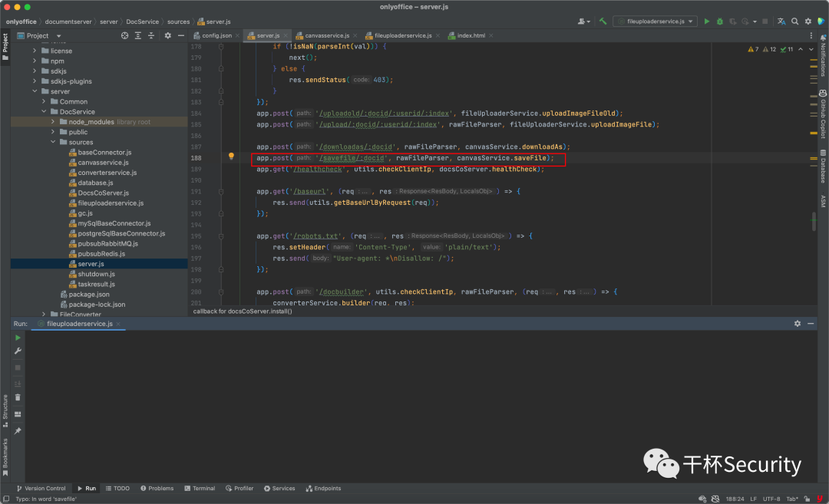Open Search Everywhere magnifier icon
829x504 pixels.
tap(794, 21)
